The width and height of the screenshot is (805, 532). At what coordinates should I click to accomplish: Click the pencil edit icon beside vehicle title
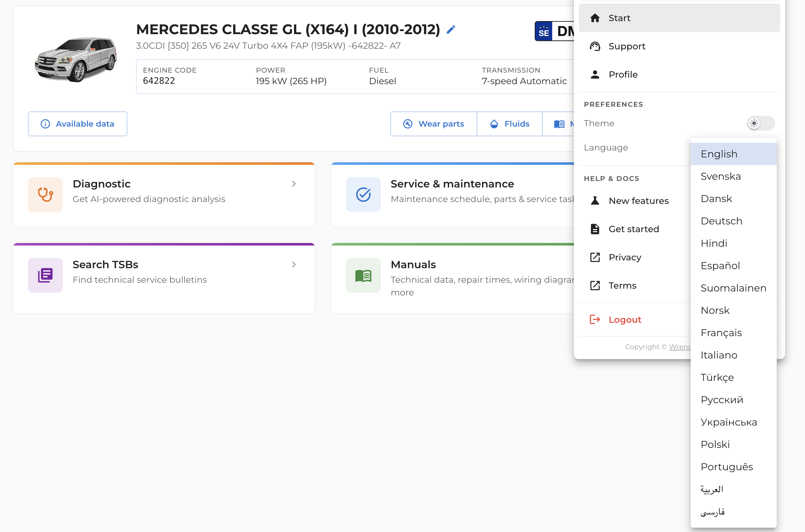pyautogui.click(x=451, y=30)
